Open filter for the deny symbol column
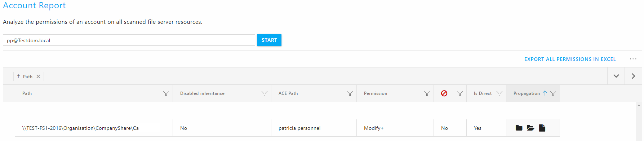 click(460, 93)
